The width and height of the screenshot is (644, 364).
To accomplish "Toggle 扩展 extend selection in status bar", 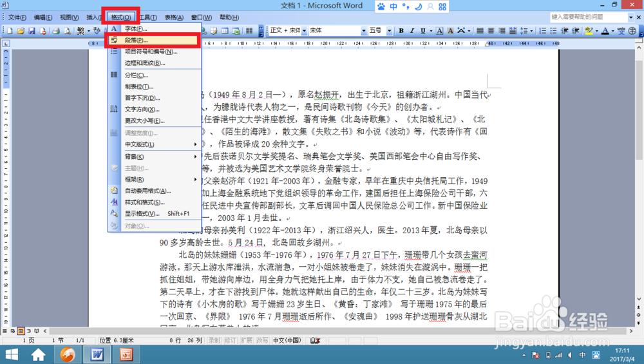I will [x=246, y=341].
